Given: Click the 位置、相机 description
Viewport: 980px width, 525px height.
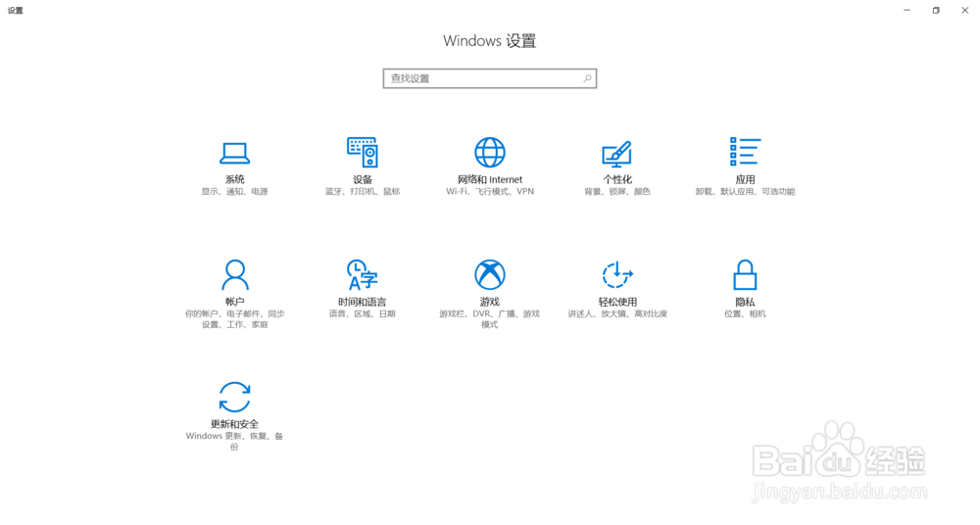Looking at the screenshot, I should pos(745,313).
